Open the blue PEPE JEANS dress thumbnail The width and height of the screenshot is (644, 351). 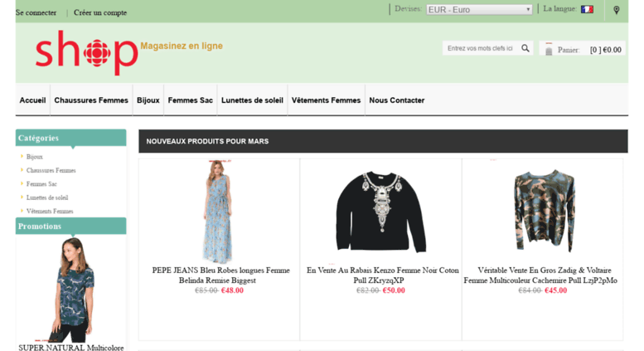pyautogui.click(x=219, y=212)
